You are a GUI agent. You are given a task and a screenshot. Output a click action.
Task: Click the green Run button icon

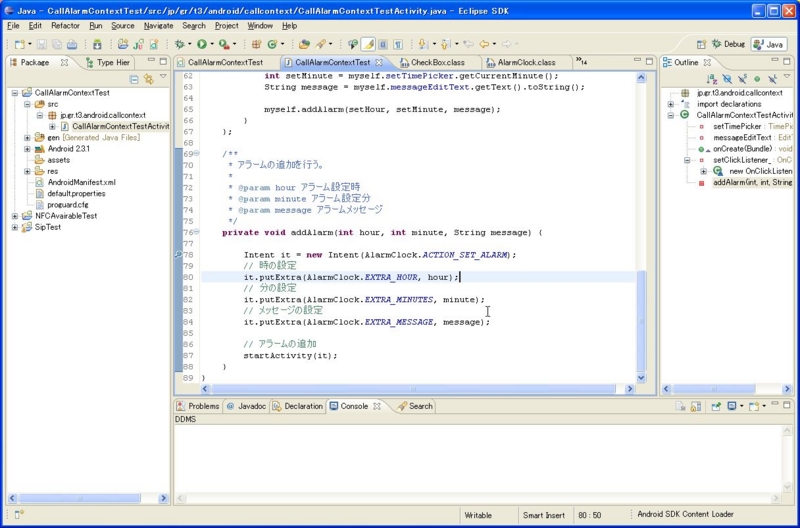pos(202,44)
